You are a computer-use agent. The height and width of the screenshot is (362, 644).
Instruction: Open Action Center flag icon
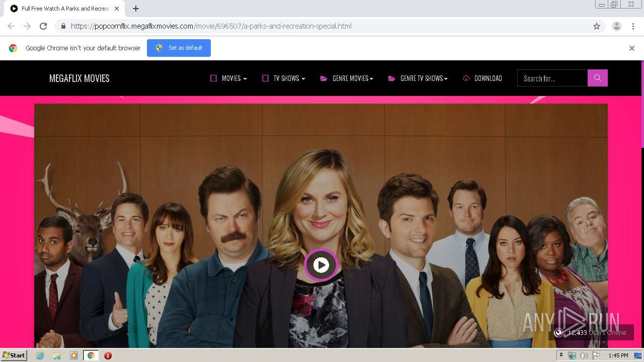pos(596,355)
